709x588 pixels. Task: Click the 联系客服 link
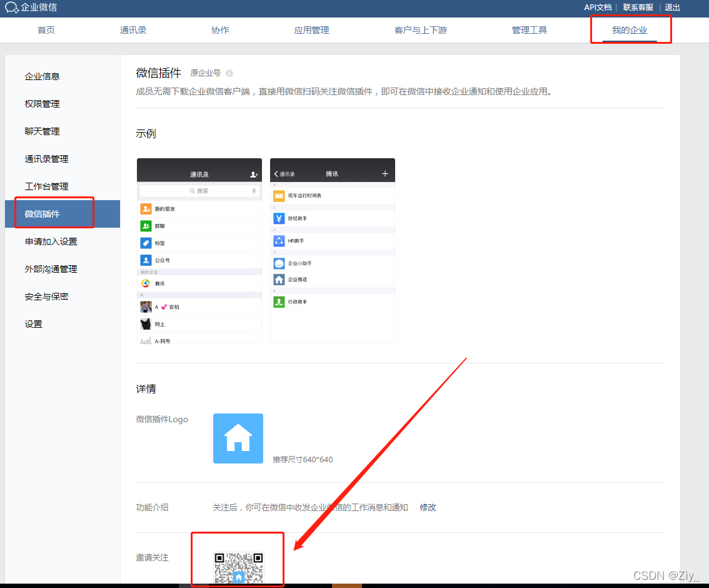pyautogui.click(x=638, y=8)
